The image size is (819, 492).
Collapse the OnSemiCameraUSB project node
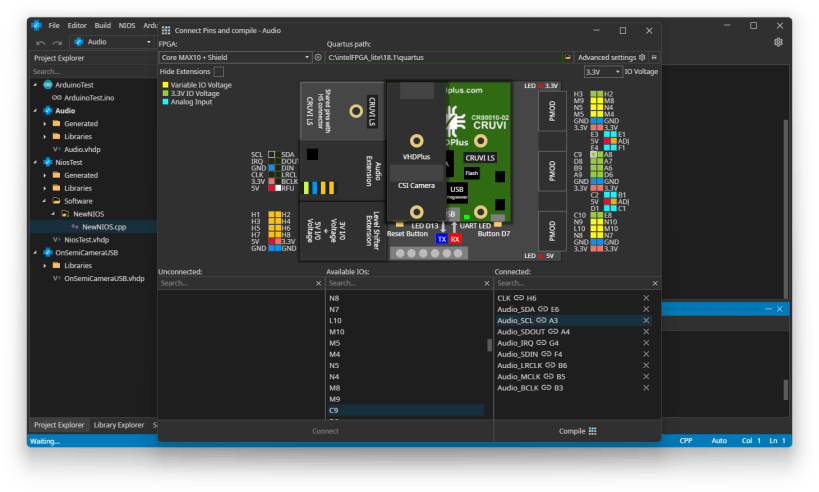click(x=36, y=253)
